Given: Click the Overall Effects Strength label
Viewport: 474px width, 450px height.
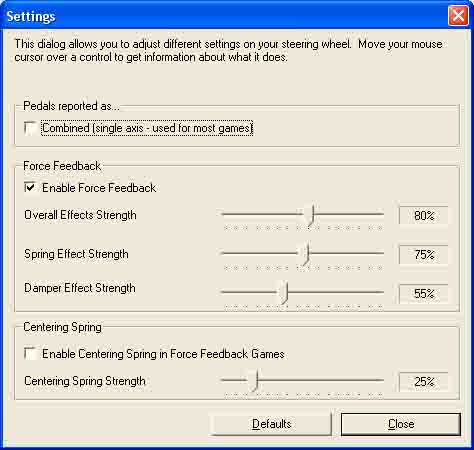Looking at the screenshot, I should coord(80,215).
